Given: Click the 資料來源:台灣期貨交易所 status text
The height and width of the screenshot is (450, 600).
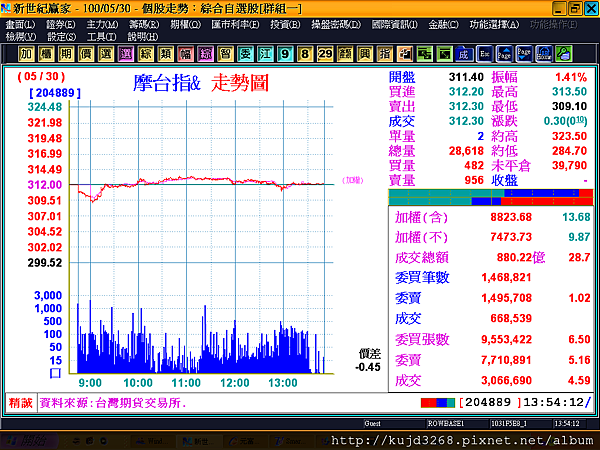Looking at the screenshot, I should pos(113,403).
